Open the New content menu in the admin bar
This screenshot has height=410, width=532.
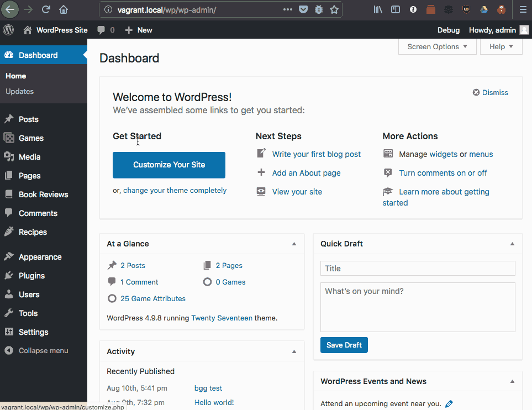tap(139, 30)
